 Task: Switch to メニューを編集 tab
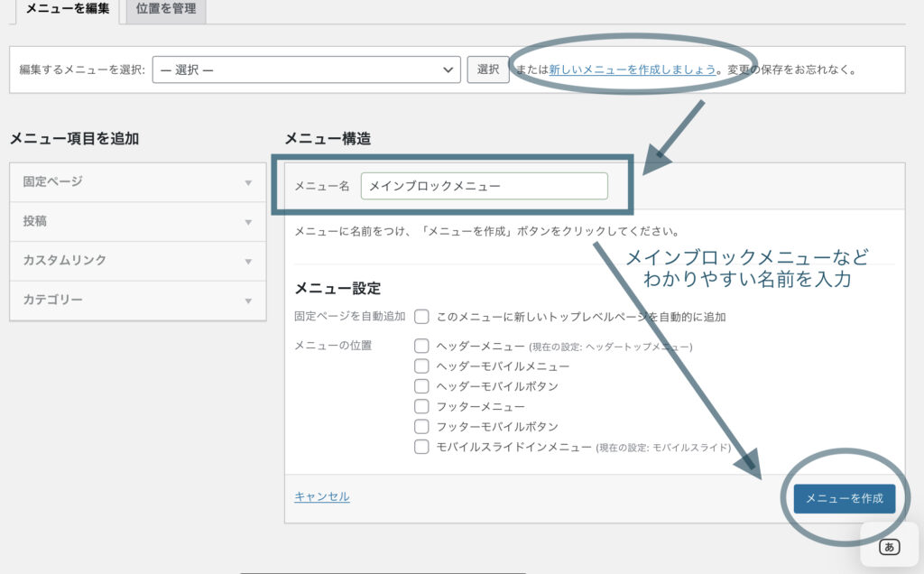[x=68, y=10]
